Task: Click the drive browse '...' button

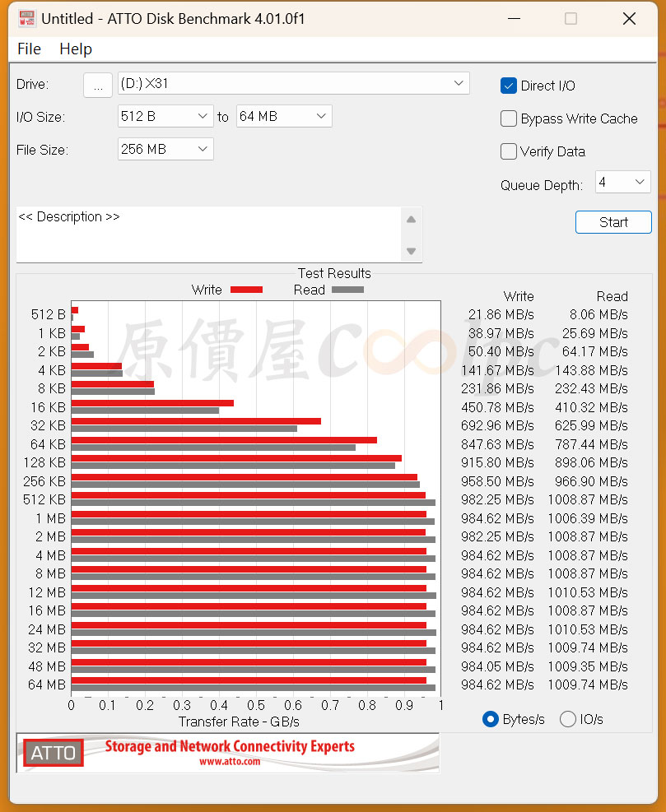Action: point(98,85)
